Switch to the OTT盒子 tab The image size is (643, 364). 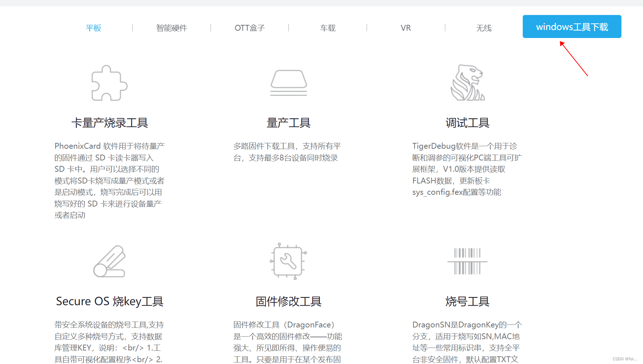pyautogui.click(x=250, y=28)
